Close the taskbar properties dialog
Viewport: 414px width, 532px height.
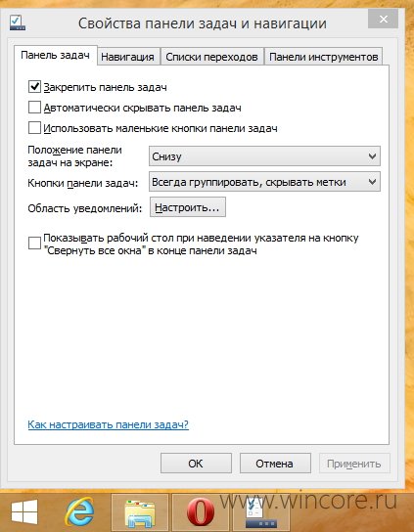pyautogui.click(x=383, y=19)
